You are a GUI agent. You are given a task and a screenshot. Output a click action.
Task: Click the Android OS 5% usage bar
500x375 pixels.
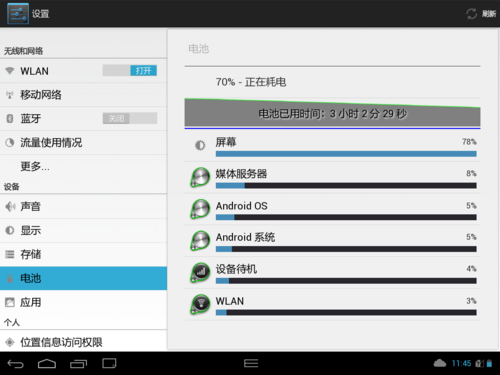[346, 217]
